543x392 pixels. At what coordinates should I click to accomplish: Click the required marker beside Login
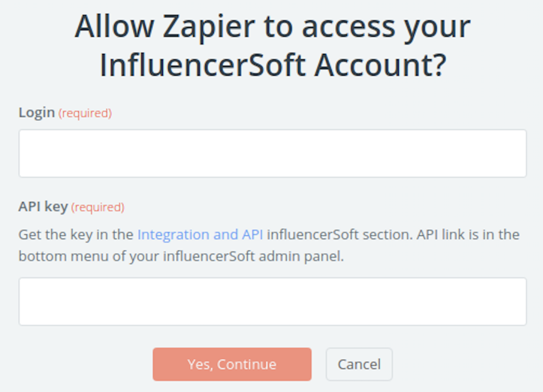pyautogui.click(x=85, y=113)
